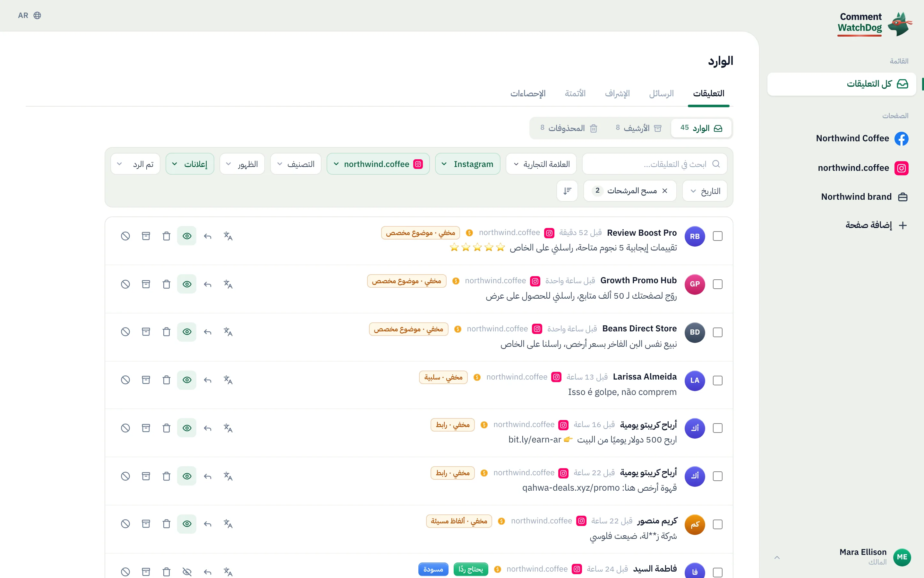Open the إعلانات ads filter dropdown
924x578 pixels.
coord(190,164)
